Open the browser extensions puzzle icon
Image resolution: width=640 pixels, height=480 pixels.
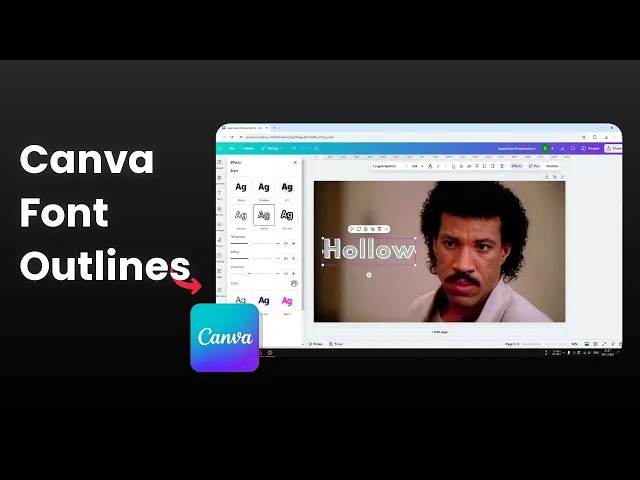coord(595,137)
